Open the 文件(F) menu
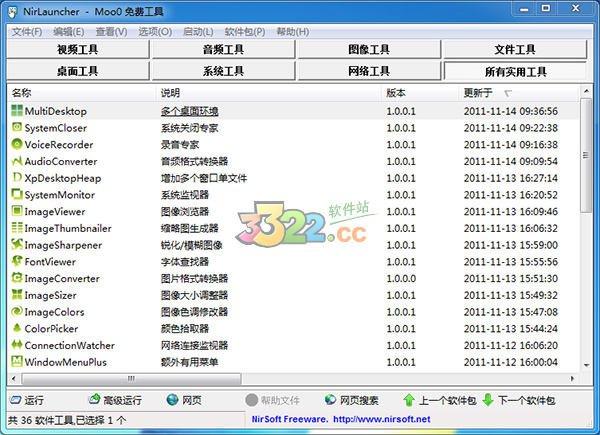This screenshot has height=435, width=600. (27, 32)
